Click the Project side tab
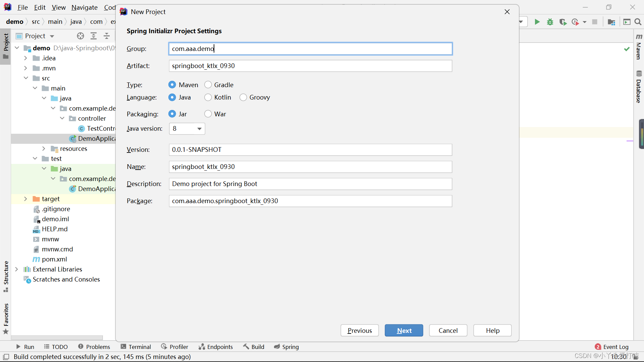The height and width of the screenshot is (362, 644). click(6, 46)
